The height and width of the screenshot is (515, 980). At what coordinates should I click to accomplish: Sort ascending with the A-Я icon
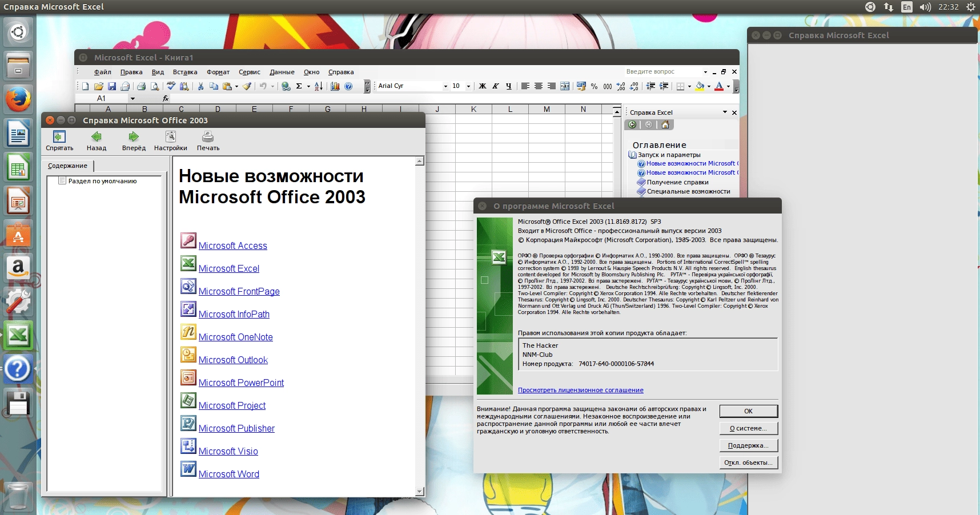319,86
